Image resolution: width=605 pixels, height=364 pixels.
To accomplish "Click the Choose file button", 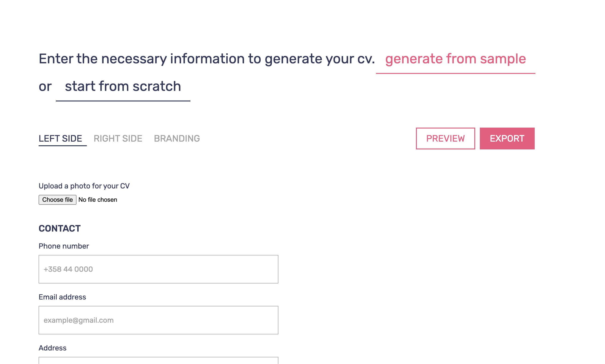I will (x=57, y=200).
